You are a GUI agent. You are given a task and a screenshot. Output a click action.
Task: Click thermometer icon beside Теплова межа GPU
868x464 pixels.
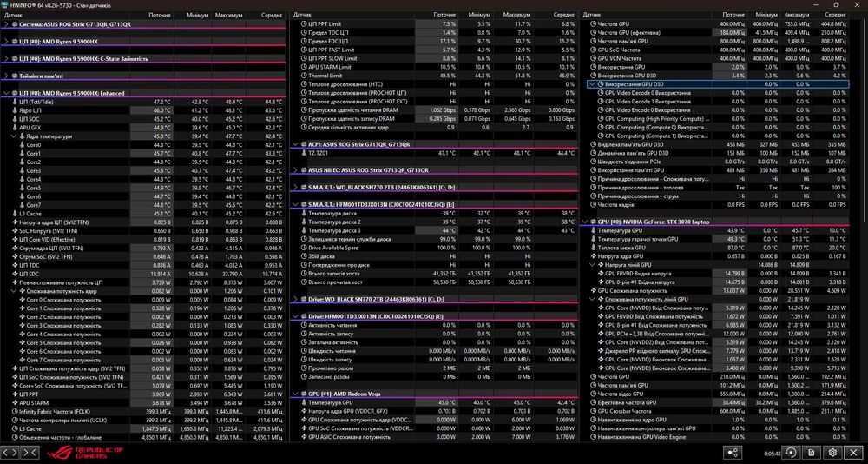[593, 248]
